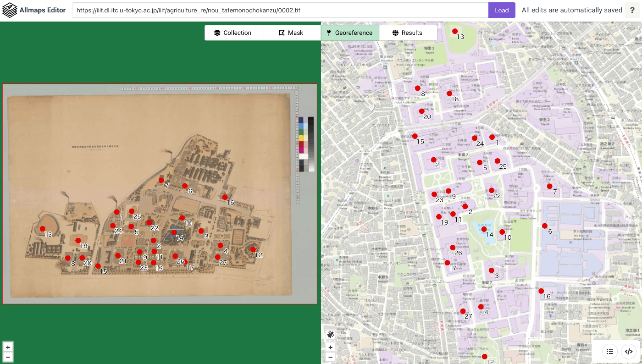642x364 pixels.
Task: Switch to the Mask tab
Action: (292, 33)
